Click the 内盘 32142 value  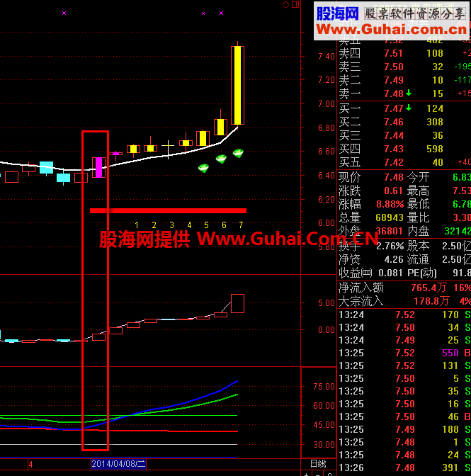click(x=458, y=232)
